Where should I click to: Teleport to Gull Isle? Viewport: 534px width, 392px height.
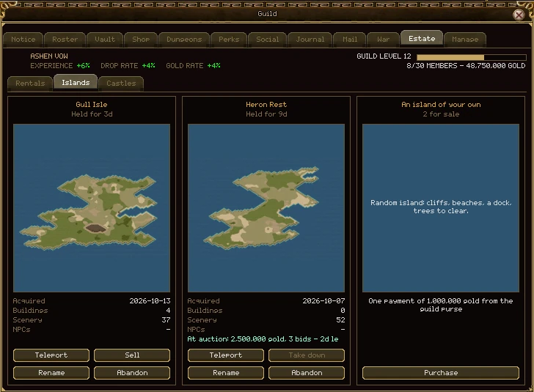51,355
